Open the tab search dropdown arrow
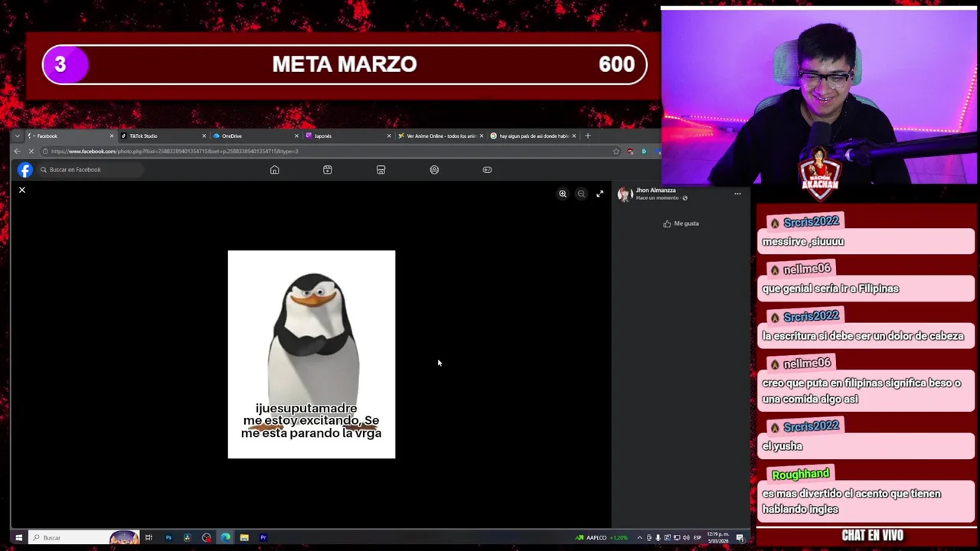 pyautogui.click(x=17, y=136)
